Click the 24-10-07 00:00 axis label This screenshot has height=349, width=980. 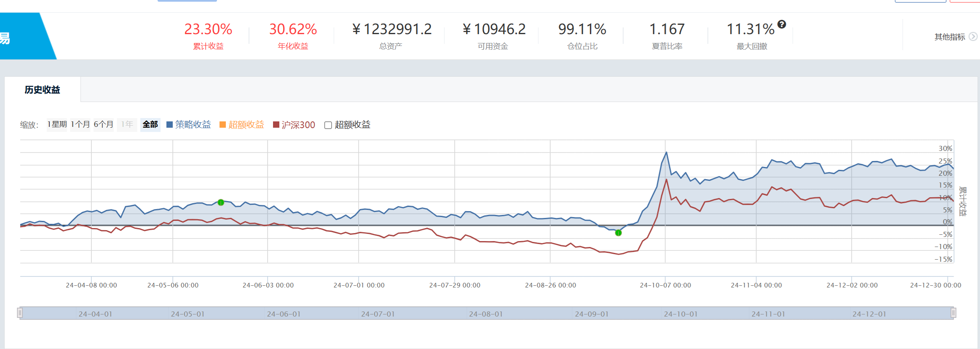point(665,285)
